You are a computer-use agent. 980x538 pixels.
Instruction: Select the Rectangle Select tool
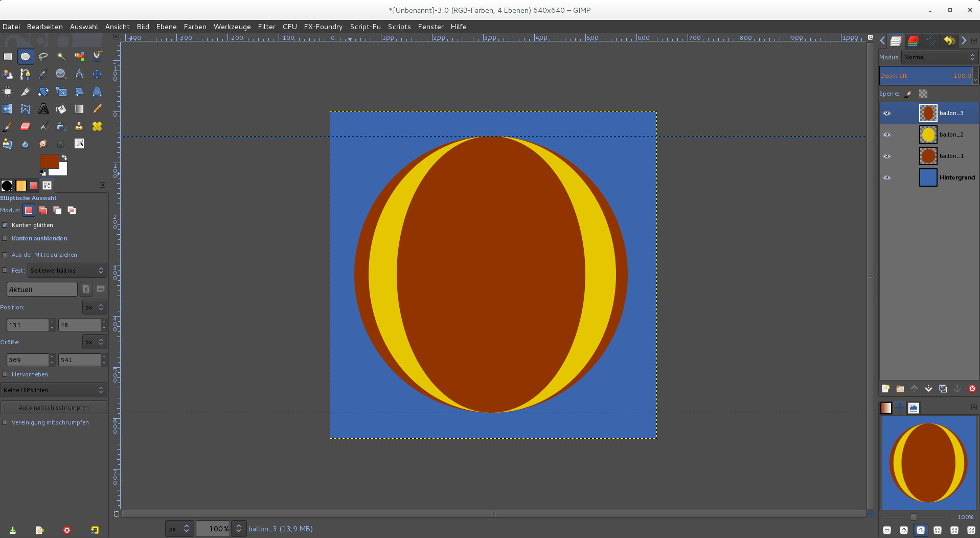coord(8,57)
